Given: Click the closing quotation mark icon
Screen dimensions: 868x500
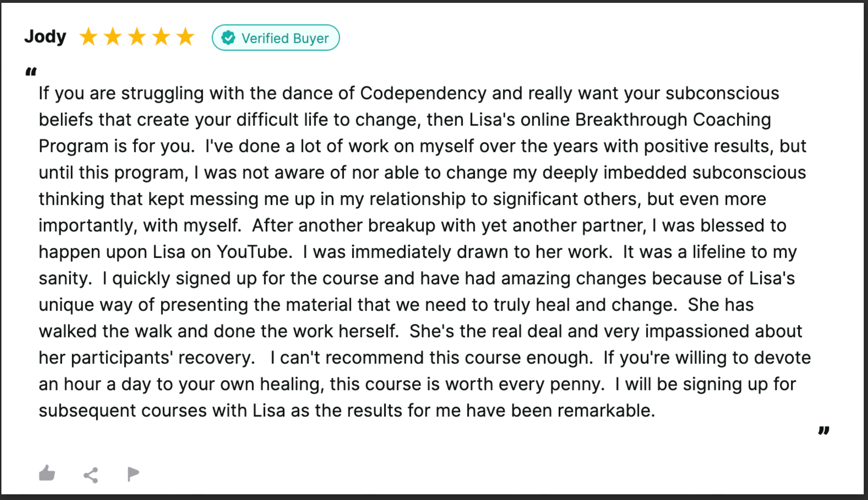Looking at the screenshot, I should click(824, 430).
